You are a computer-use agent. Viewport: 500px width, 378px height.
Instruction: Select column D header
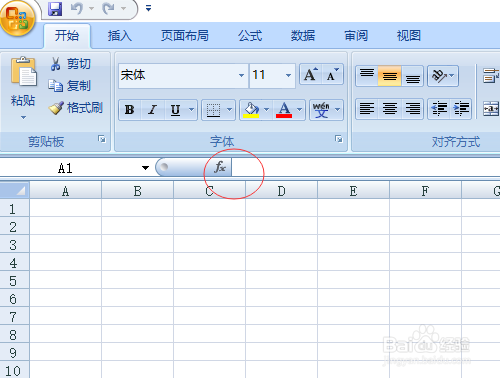[282, 190]
